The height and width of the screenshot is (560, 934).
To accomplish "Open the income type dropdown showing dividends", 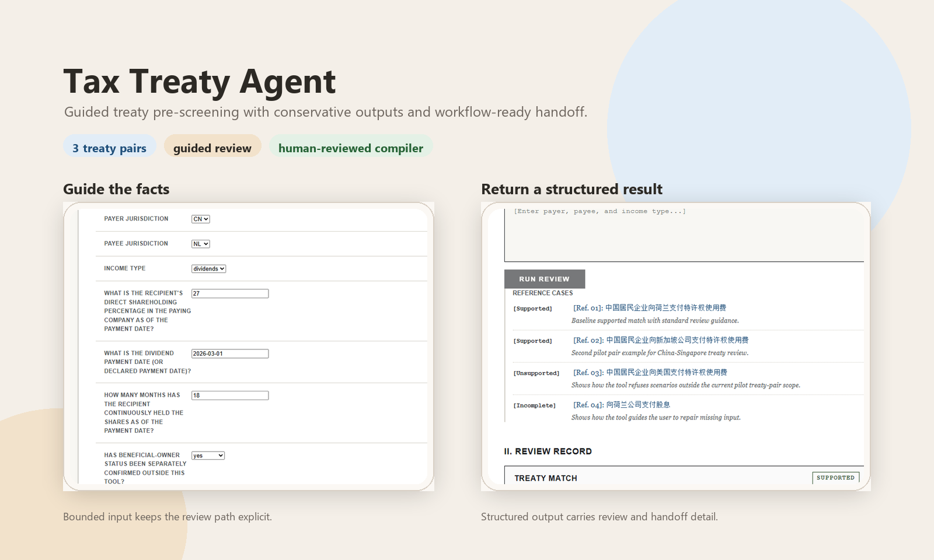I will [x=208, y=268].
